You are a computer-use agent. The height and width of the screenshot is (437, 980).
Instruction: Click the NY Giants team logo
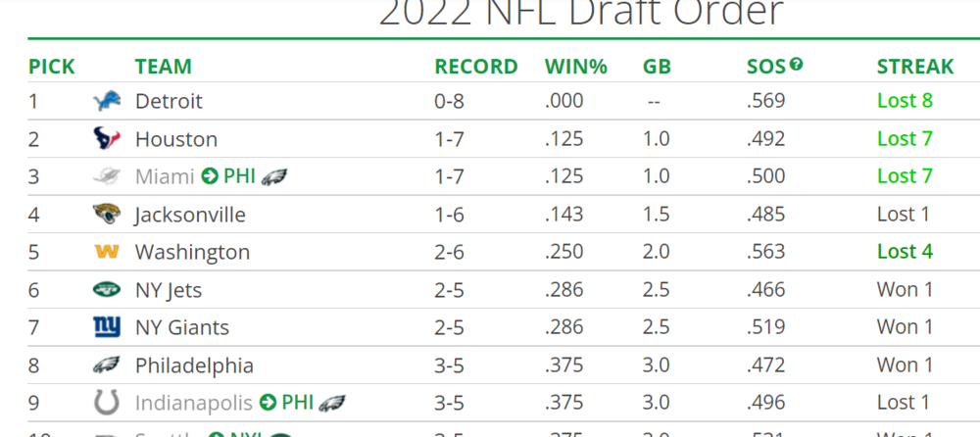(106, 327)
